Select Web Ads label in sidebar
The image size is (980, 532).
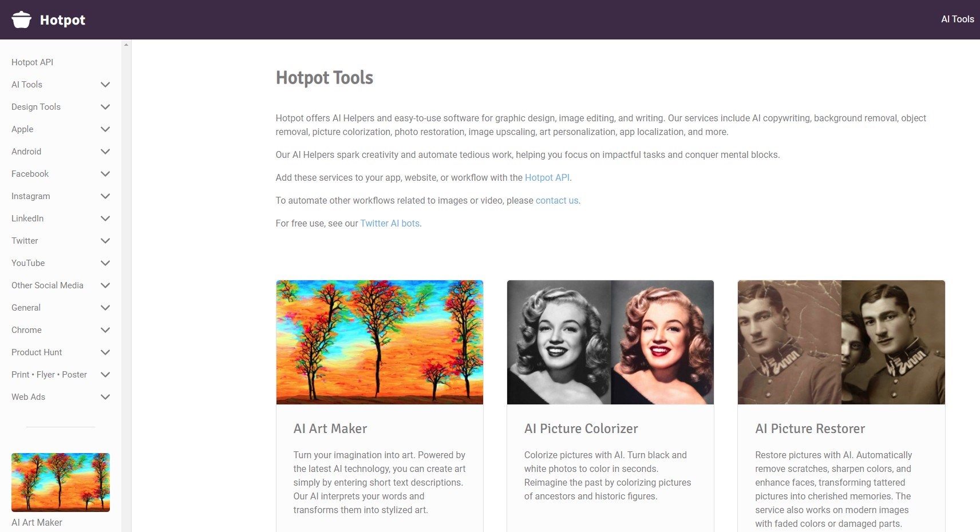tap(28, 396)
